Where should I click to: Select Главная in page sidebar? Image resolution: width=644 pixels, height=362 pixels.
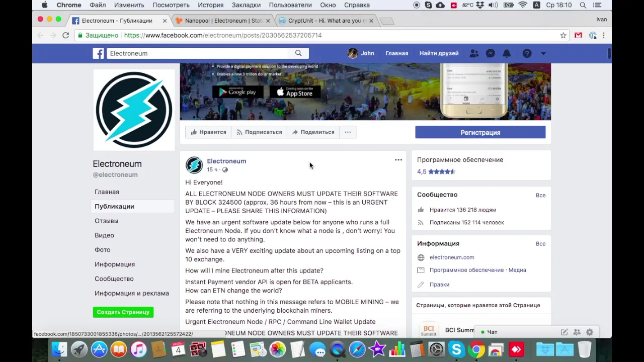(107, 192)
